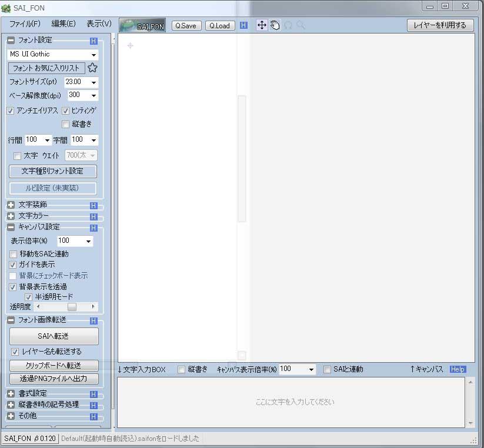Screen dimensions: 484x448
Task: Expand the 文字装飾 section
Action: 11,205
